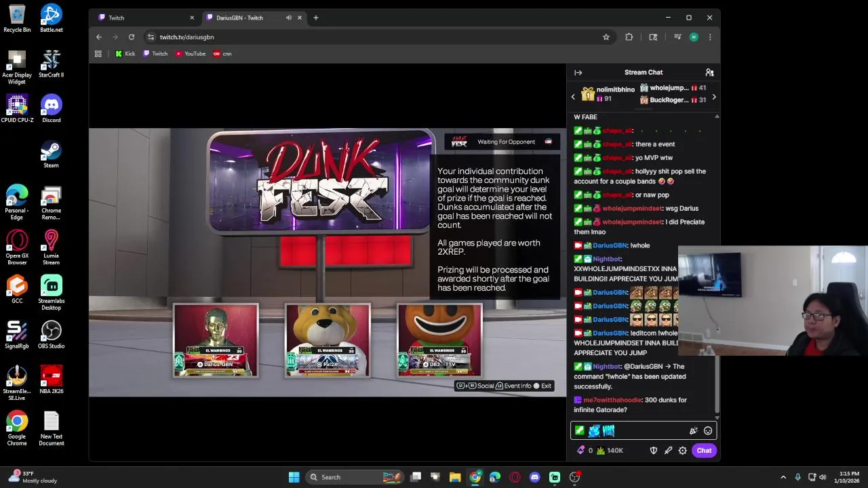
Task: Open Chrome extensions puzzle icon
Action: (x=629, y=37)
